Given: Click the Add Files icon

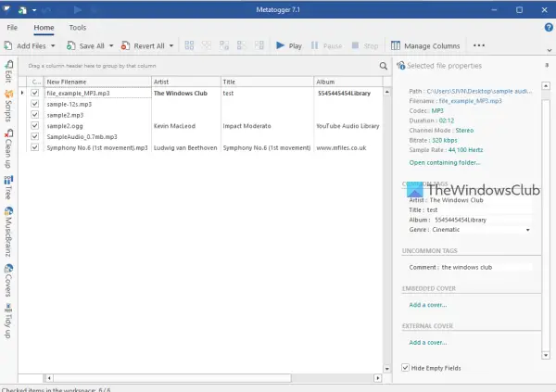Looking at the screenshot, I should (x=9, y=45).
